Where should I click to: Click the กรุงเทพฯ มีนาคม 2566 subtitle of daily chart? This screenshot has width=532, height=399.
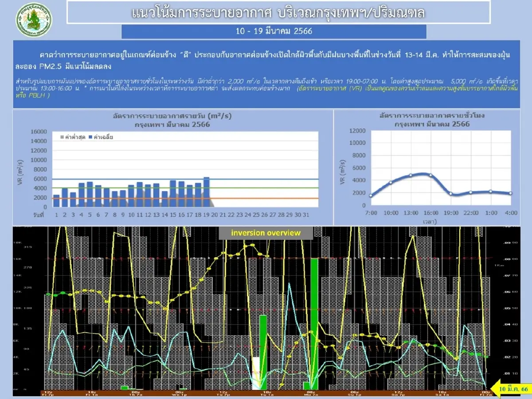click(172, 125)
